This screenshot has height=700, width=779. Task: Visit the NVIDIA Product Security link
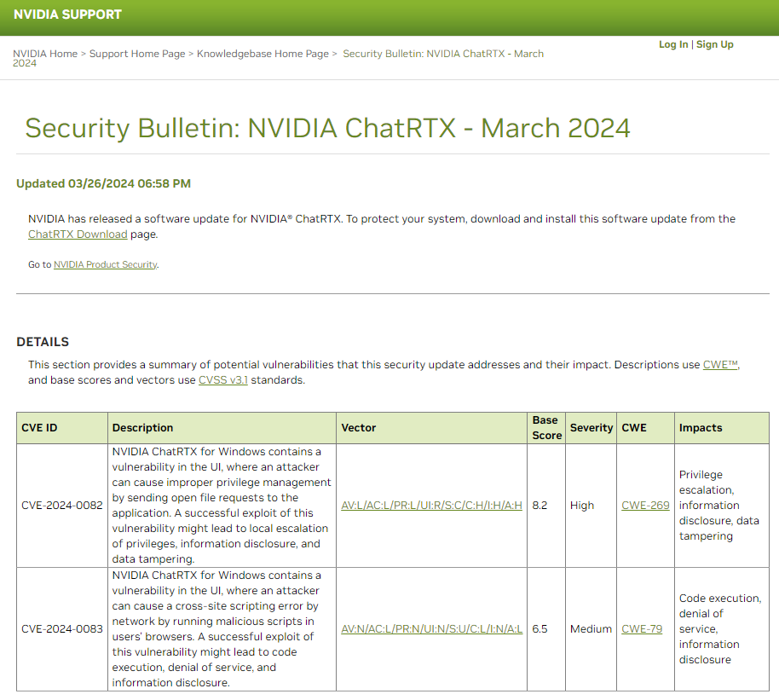click(106, 265)
